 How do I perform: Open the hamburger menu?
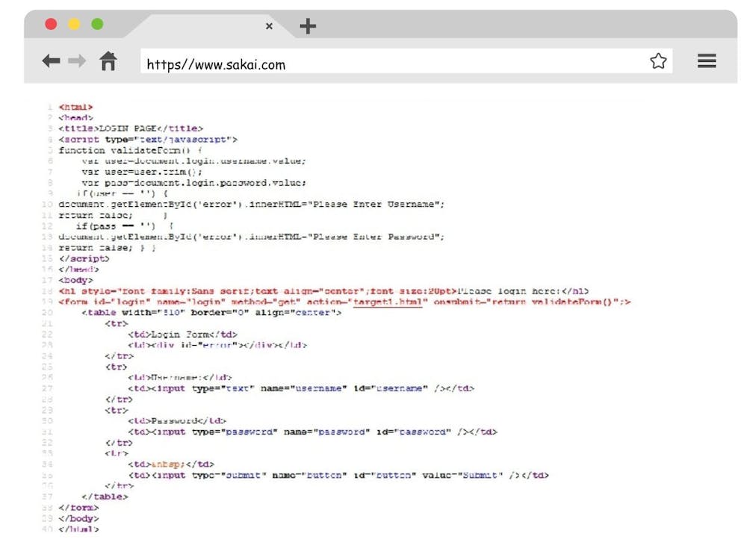(707, 61)
